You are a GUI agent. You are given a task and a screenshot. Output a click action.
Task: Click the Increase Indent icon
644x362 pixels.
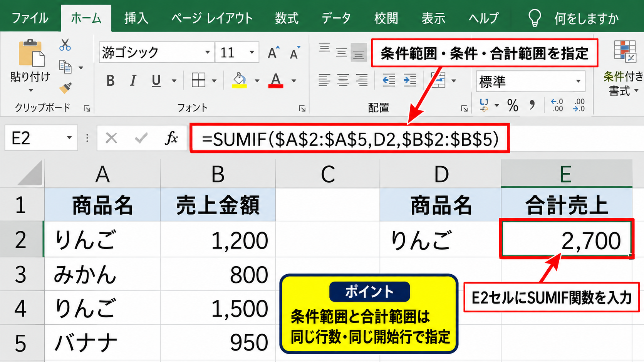[x=409, y=80]
